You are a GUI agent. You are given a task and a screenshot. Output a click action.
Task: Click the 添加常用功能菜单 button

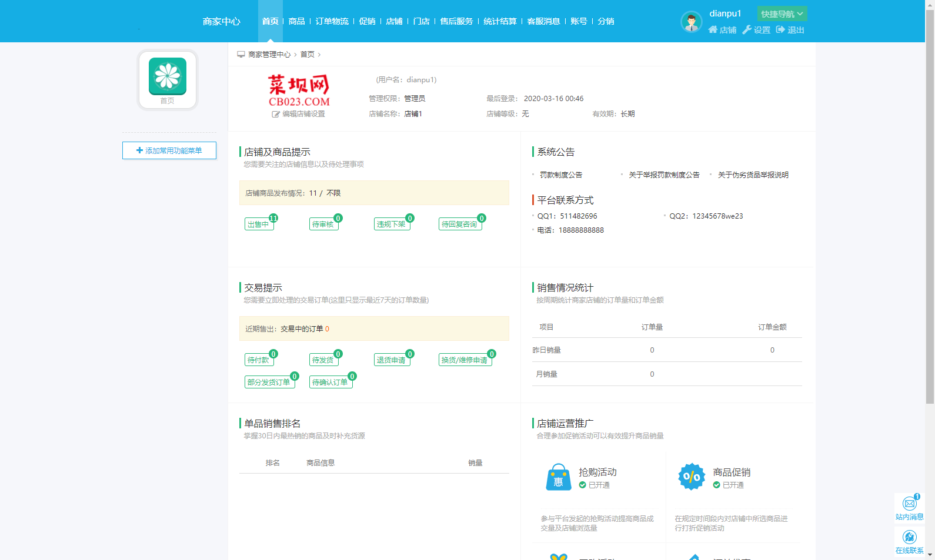(169, 150)
